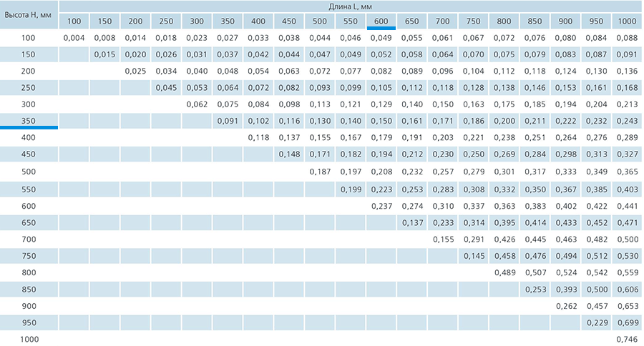Select height row header 500

(29, 172)
